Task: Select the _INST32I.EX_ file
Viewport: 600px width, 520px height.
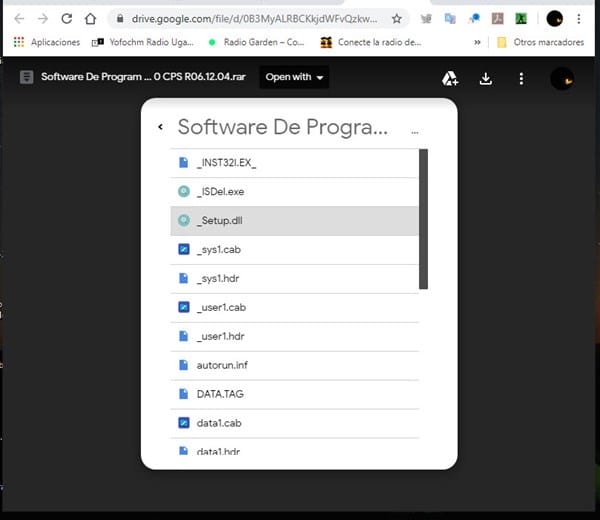Action: pyautogui.click(x=294, y=163)
